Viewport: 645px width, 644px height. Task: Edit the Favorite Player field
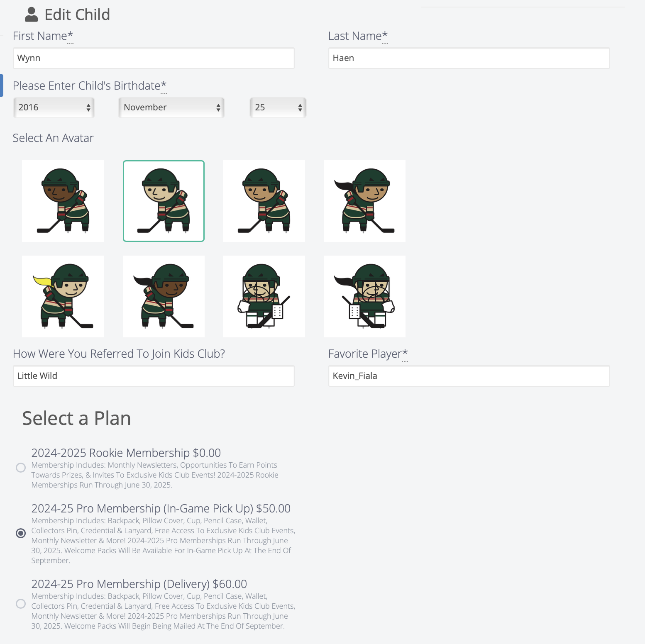(469, 376)
